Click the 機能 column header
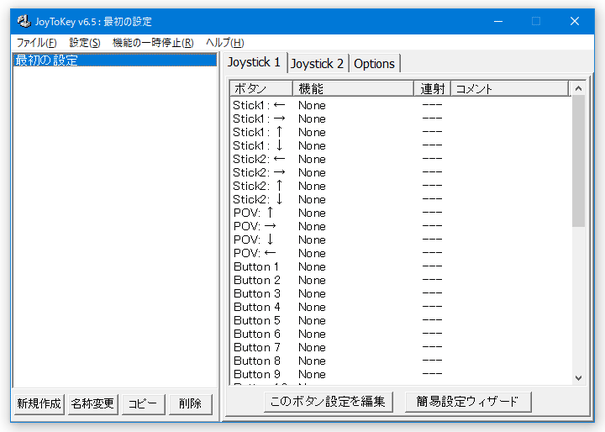This screenshot has height=432, width=605. [353, 89]
